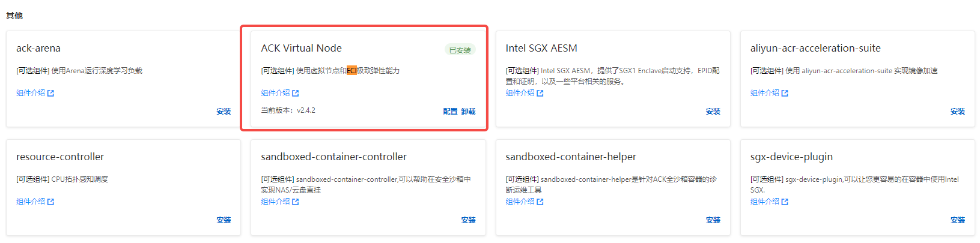Install sandboxed-container-controller component
980x243 pixels.
point(469,220)
